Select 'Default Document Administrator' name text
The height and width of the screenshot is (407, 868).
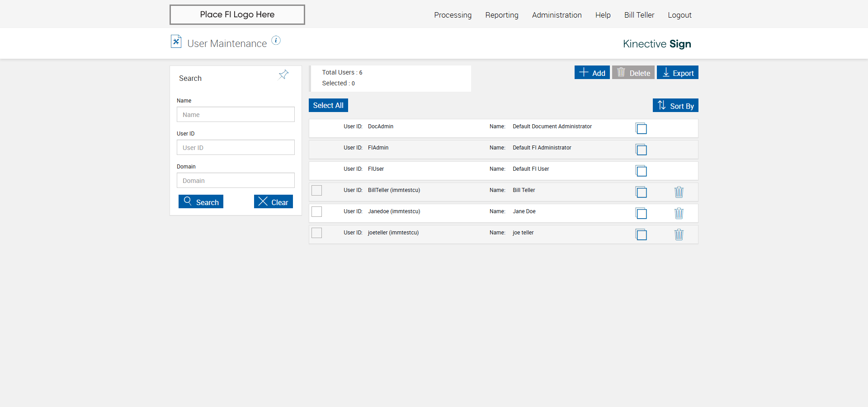click(x=552, y=126)
